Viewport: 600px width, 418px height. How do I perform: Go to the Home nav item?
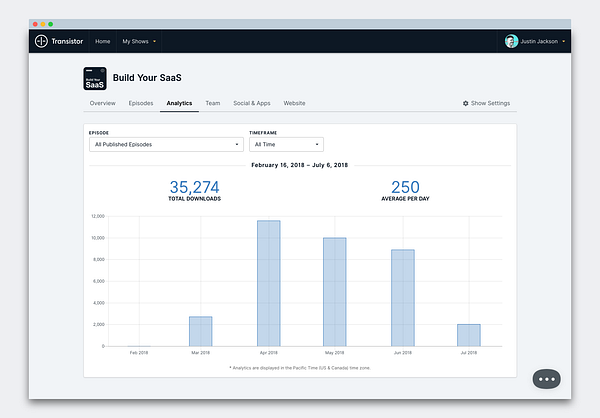[x=103, y=41]
